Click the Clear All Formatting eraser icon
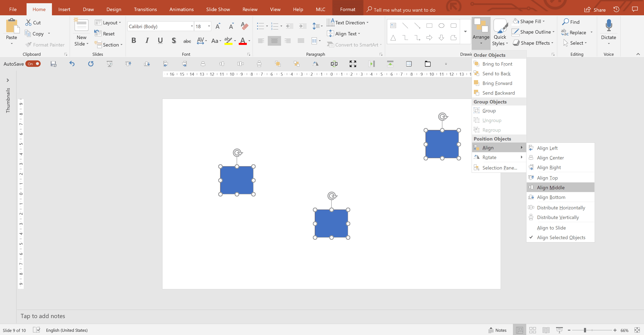644x335 pixels. 244,26
